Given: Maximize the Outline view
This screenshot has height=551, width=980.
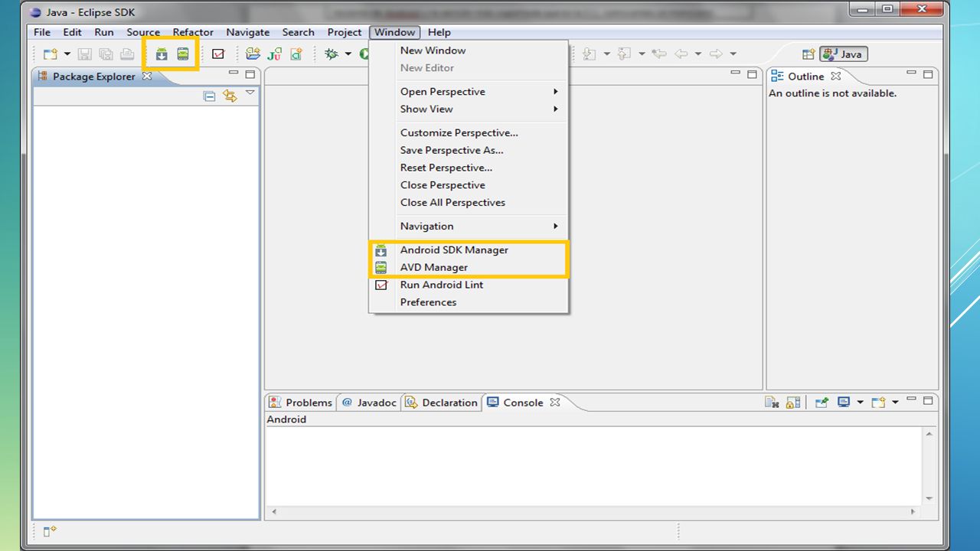Looking at the screenshot, I should pyautogui.click(x=928, y=74).
